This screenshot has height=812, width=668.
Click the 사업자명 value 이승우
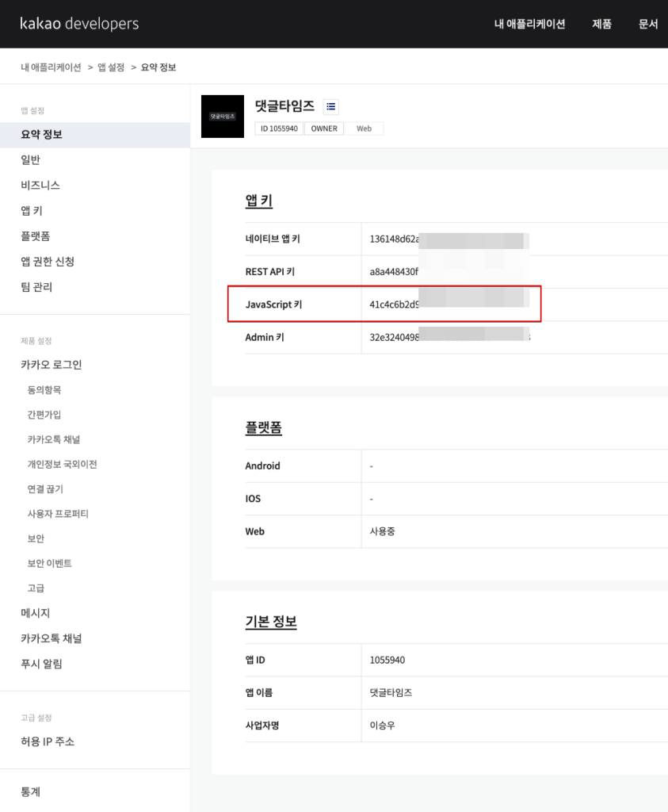point(383,726)
